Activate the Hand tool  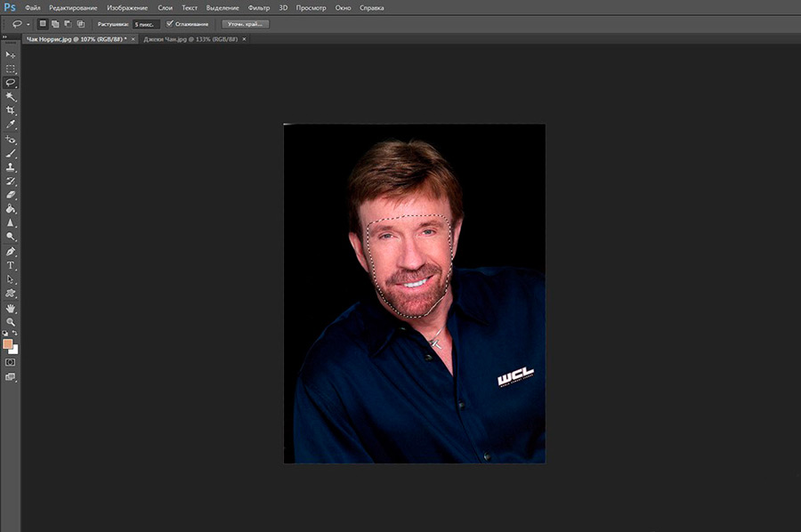[x=11, y=308]
